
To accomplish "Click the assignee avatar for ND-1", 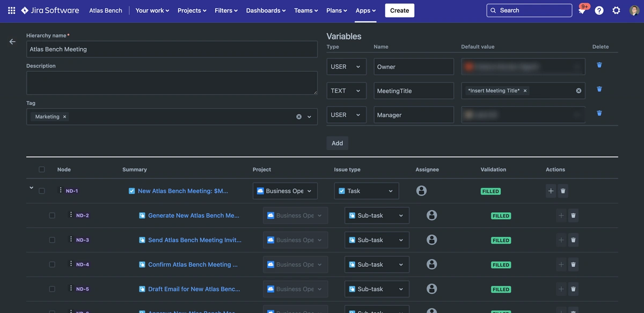I will (422, 191).
